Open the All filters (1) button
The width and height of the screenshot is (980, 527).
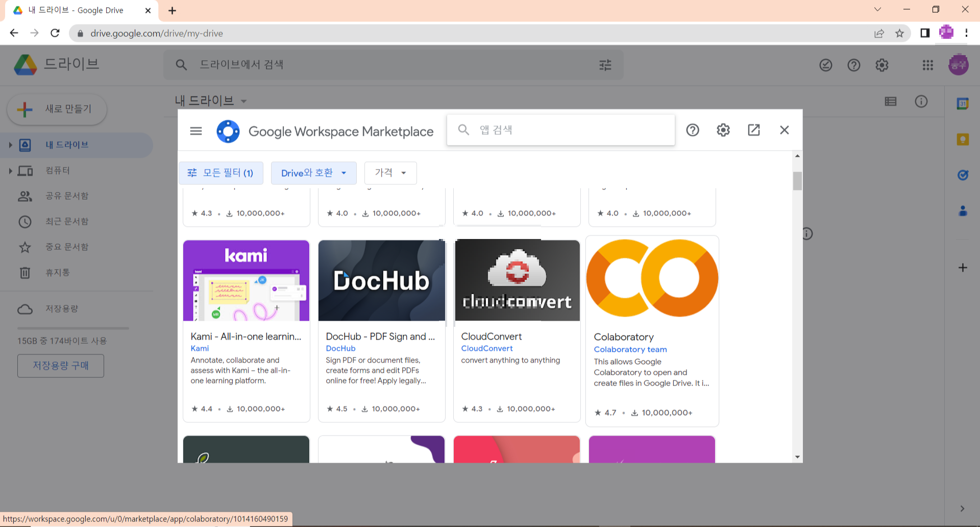click(x=221, y=173)
